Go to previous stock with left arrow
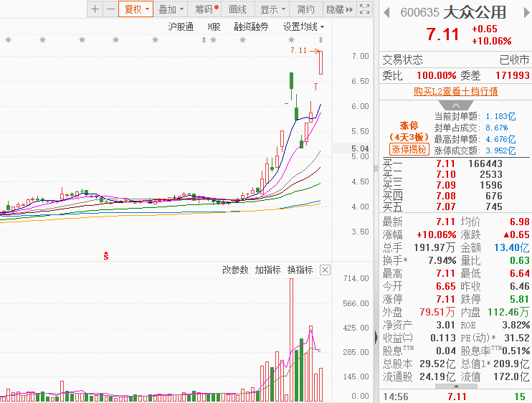Viewport: 532px width, 403px height. [386, 13]
